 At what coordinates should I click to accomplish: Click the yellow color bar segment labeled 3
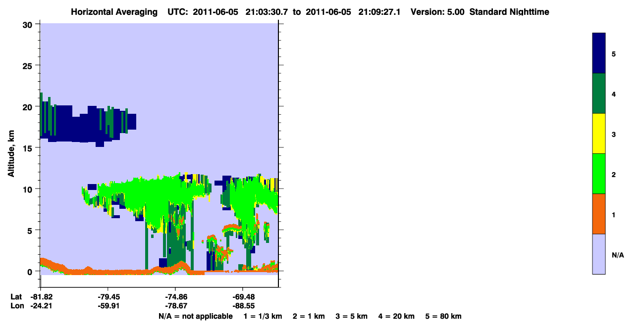[x=599, y=134]
